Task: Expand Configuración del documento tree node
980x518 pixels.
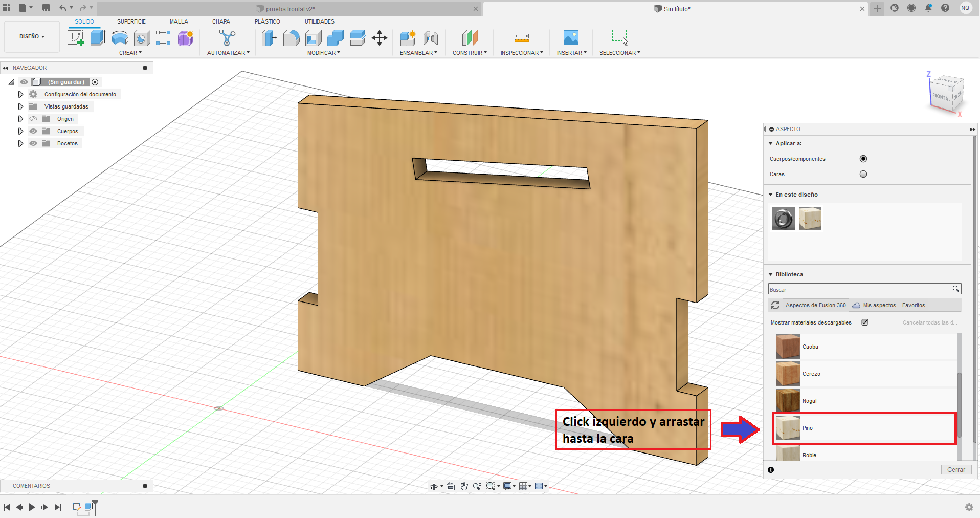Action: pos(20,94)
